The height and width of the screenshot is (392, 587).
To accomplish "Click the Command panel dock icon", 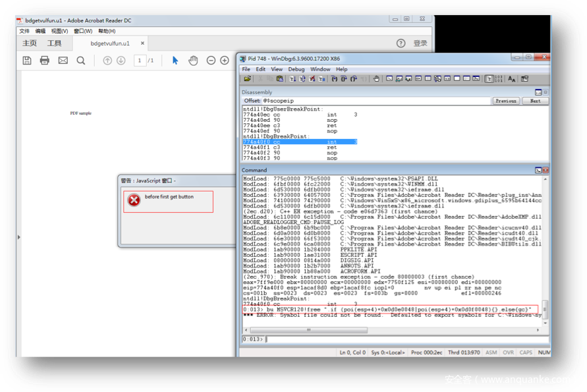I will [538, 170].
